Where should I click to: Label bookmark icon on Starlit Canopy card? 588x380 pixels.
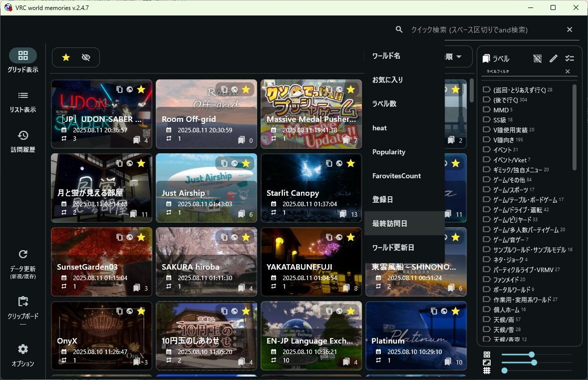coord(343,214)
